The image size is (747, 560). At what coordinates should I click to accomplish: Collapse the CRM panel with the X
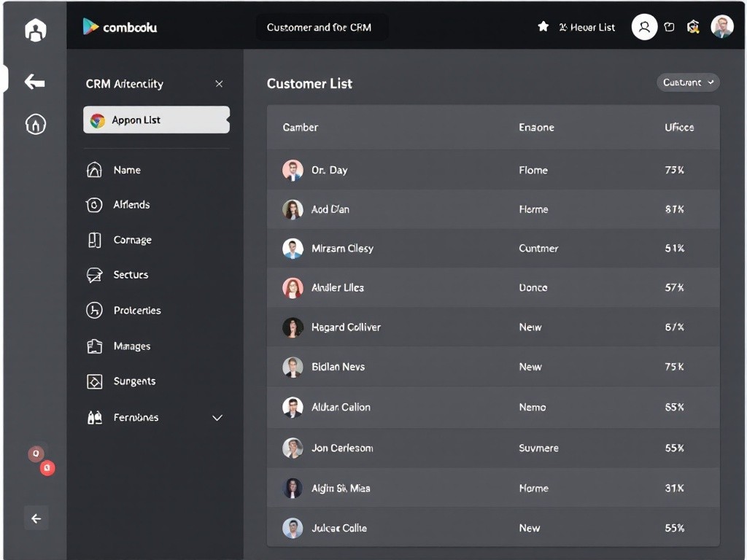coord(219,84)
